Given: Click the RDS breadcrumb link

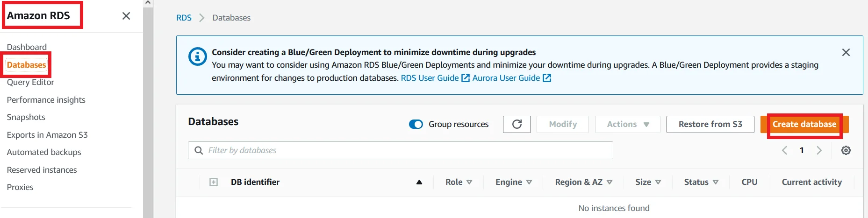Looking at the screenshot, I should pos(184,18).
